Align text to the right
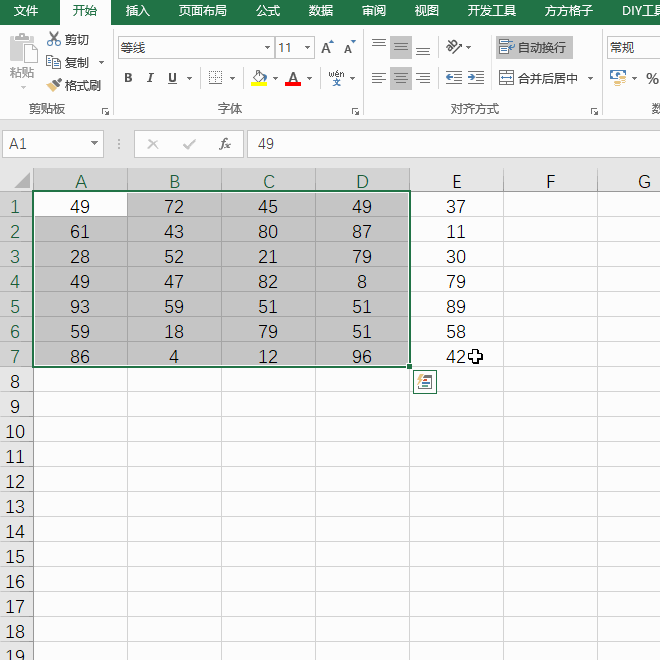 [423, 78]
